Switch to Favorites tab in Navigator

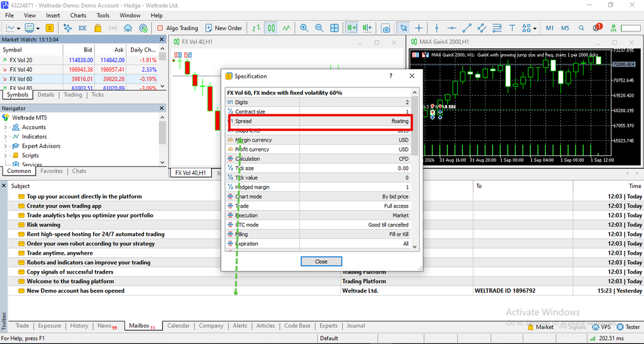(52, 171)
